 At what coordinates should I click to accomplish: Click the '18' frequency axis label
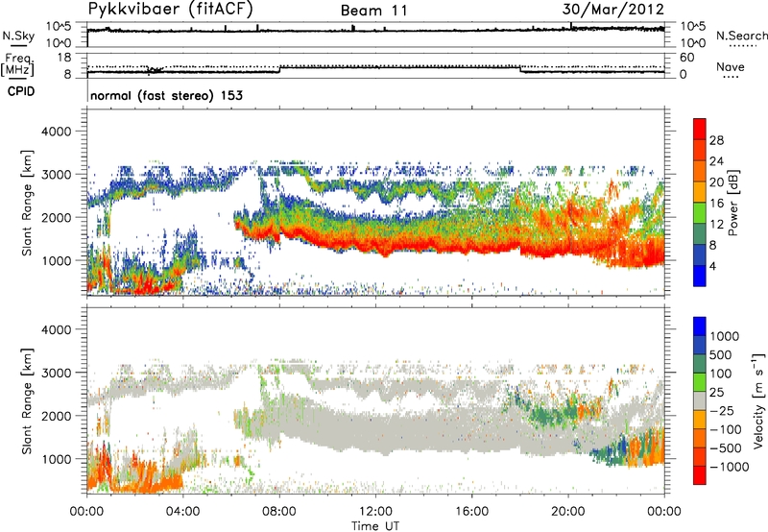[64, 58]
